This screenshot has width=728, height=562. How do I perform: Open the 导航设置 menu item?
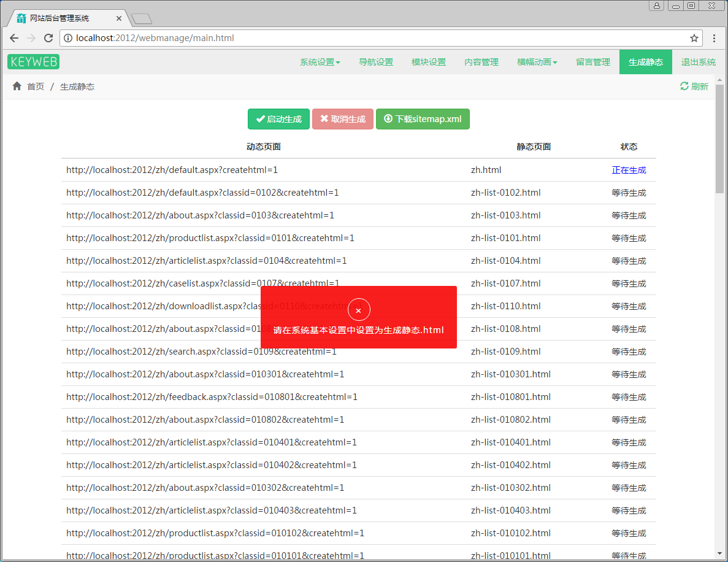(376, 62)
